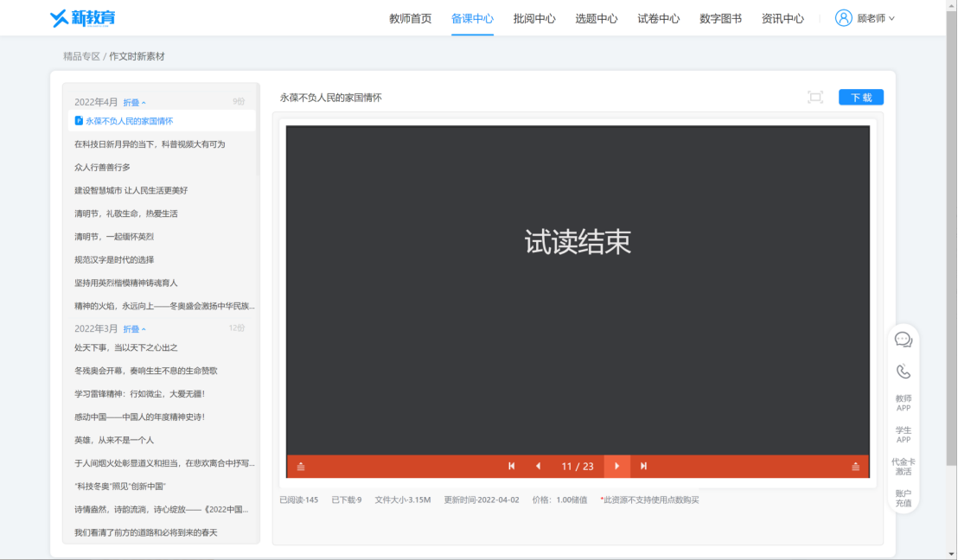Collapse the 2022年3月 list with 折叠
958x560 pixels.
[134, 329]
